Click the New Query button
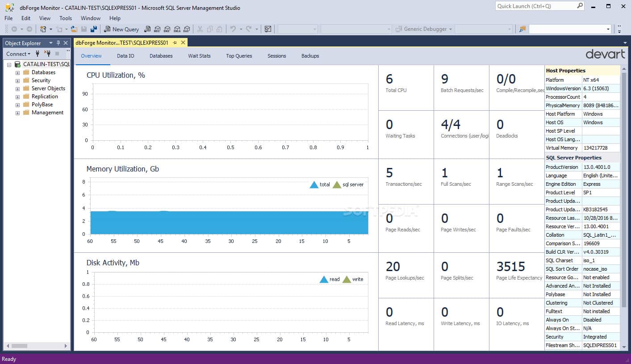The width and height of the screenshot is (631, 364). (x=121, y=29)
